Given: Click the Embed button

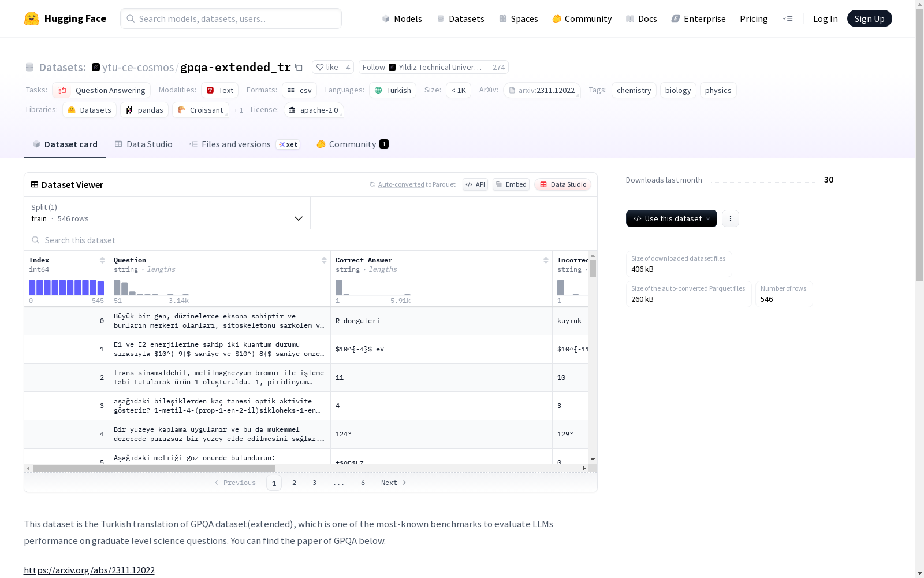Looking at the screenshot, I should pyautogui.click(x=511, y=184).
